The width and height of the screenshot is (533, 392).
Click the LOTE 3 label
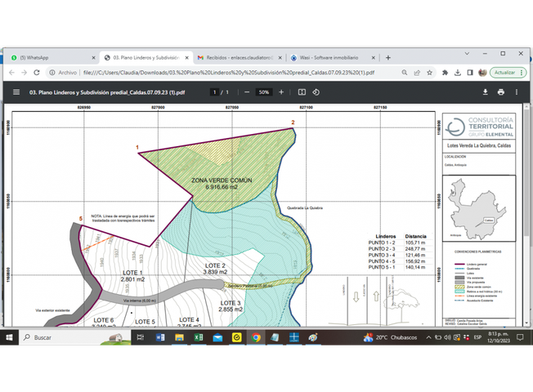click(231, 303)
